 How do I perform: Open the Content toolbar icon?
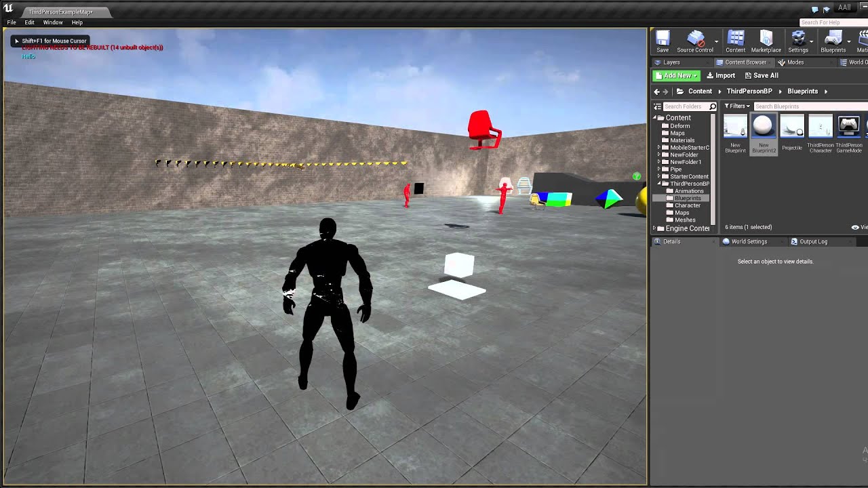point(735,41)
